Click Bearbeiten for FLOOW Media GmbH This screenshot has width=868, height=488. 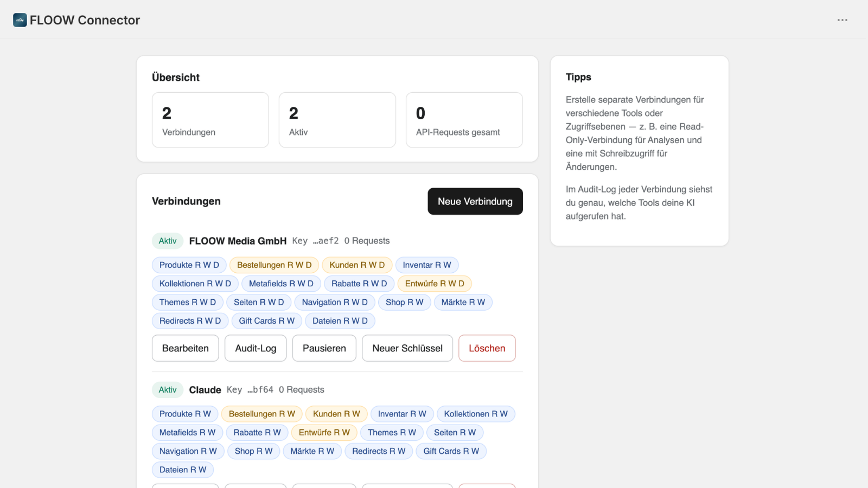tap(186, 348)
